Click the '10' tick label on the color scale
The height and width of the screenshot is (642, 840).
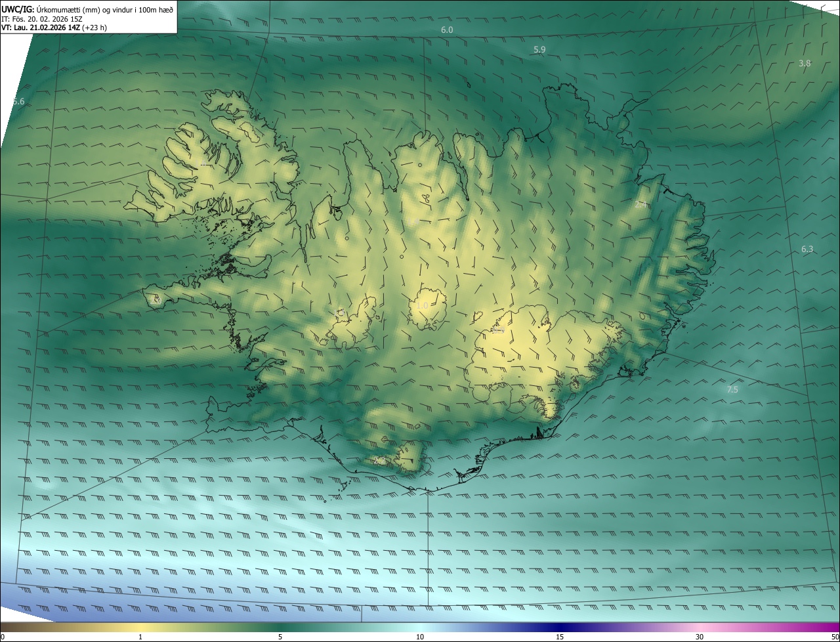(420, 637)
